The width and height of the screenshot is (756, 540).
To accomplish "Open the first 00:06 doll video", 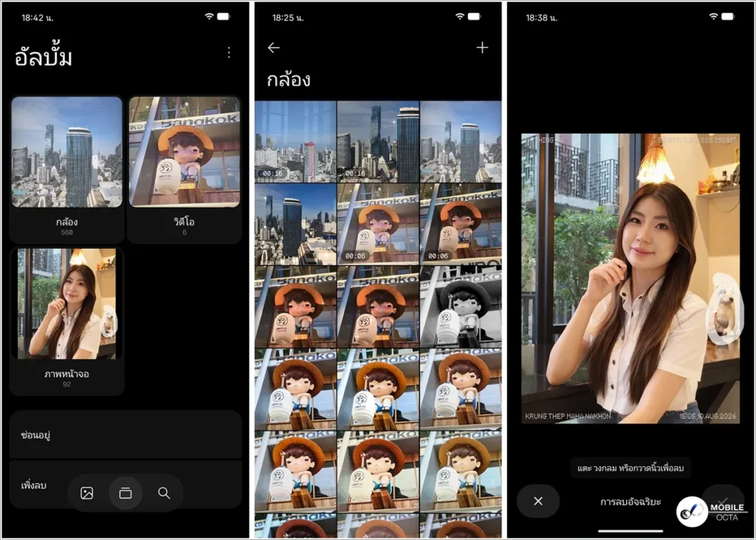I will coord(378,224).
